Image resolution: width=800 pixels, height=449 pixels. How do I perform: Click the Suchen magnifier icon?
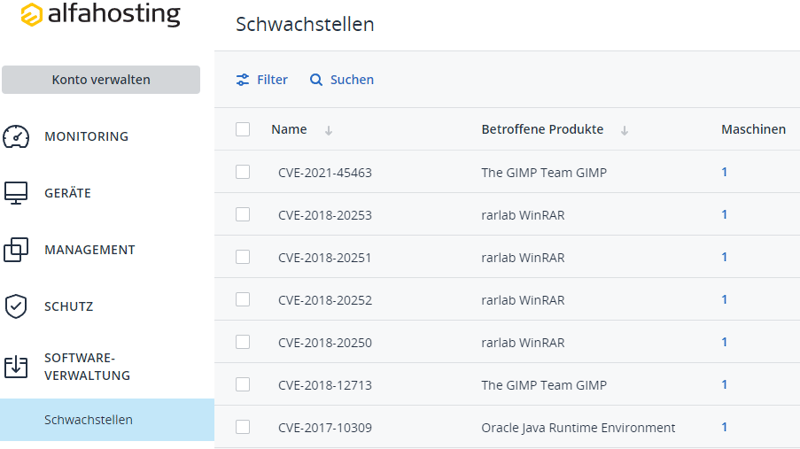[x=316, y=80]
